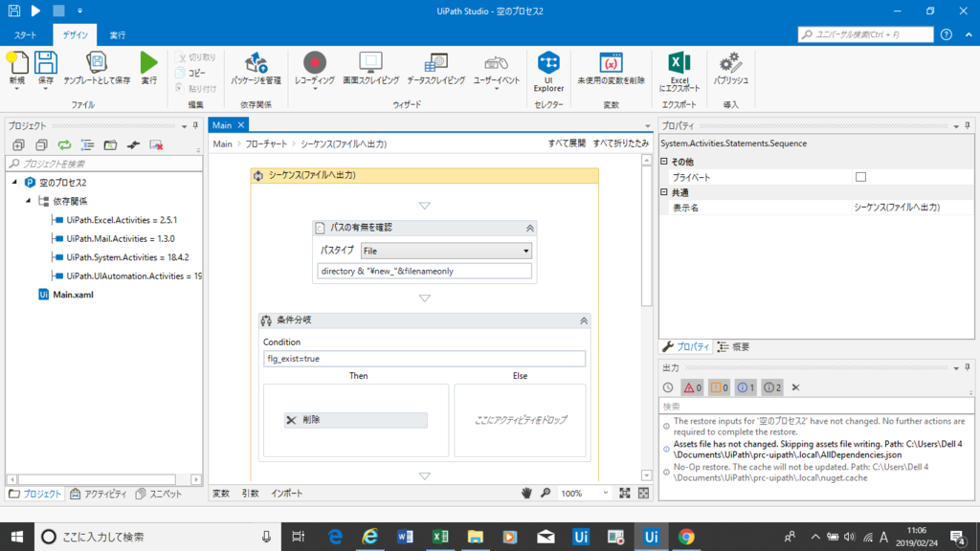The image size is (980, 551).
Task: Click overview icon at designer footer end
Action: (643, 493)
